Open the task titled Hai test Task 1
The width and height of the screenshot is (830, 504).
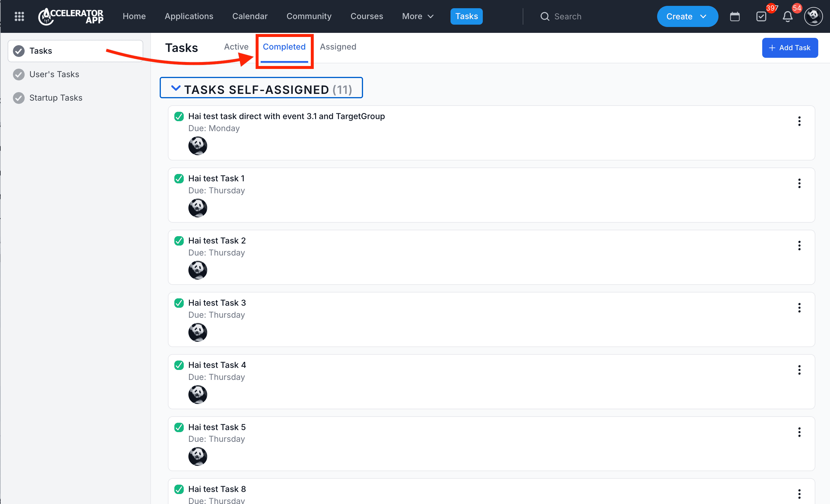pyautogui.click(x=217, y=178)
